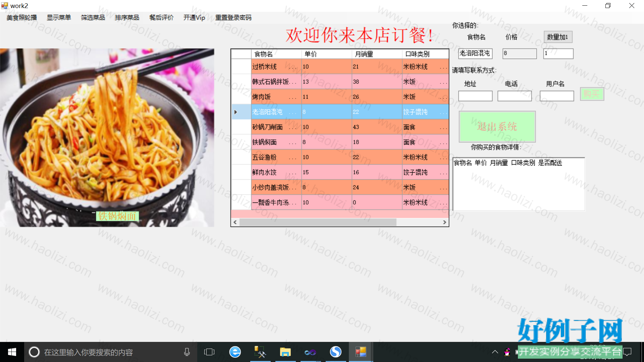Click the monthly sales cell showing 0

(x=377, y=202)
